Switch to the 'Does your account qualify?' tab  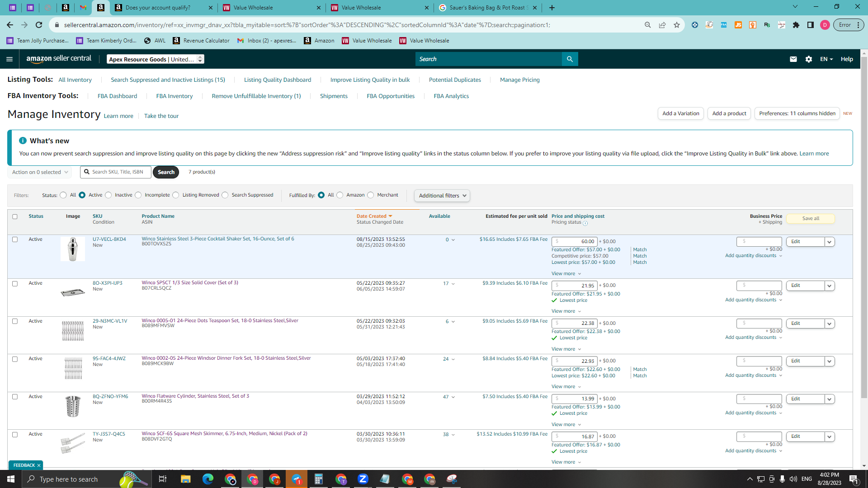pos(163,8)
